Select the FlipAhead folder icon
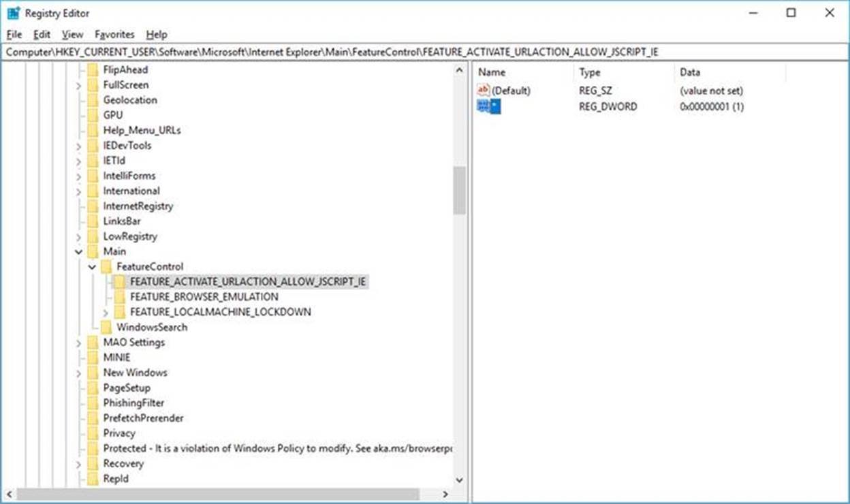This screenshot has width=850, height=504. 93,69
